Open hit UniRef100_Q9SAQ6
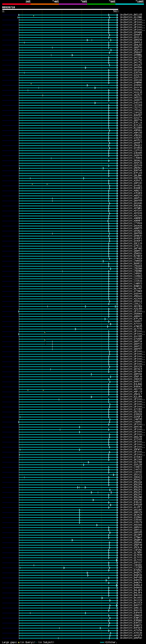This screenshot has width=146, height=644. (x=131, y=32)
